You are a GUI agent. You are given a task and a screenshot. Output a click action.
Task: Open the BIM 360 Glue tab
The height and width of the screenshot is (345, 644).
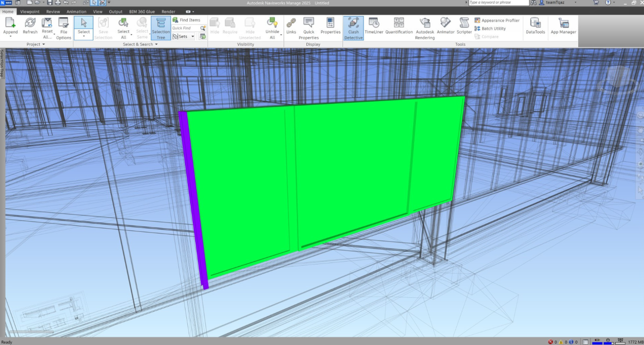tap(142, 12)
